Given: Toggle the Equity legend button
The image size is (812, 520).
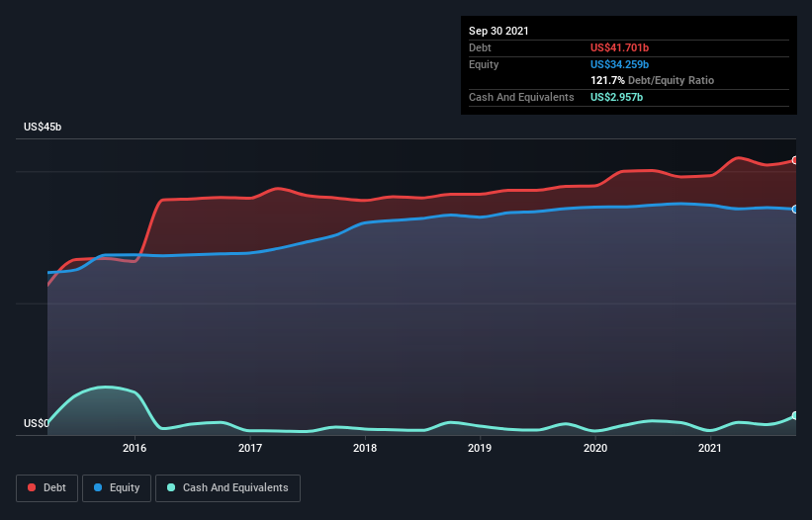Looking at the screenshot, I should pos(117,488).
